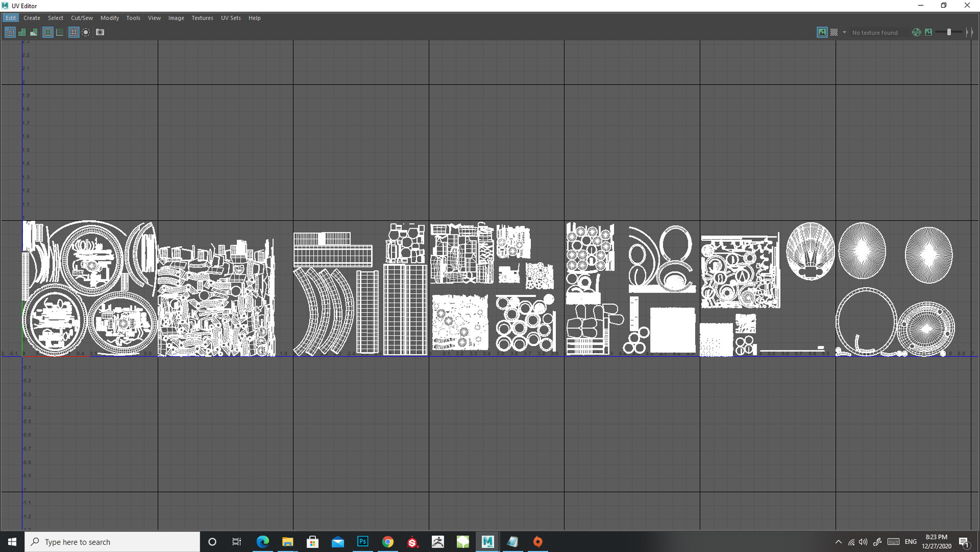Toggle the wireframe UV display icon

[10, 32]
